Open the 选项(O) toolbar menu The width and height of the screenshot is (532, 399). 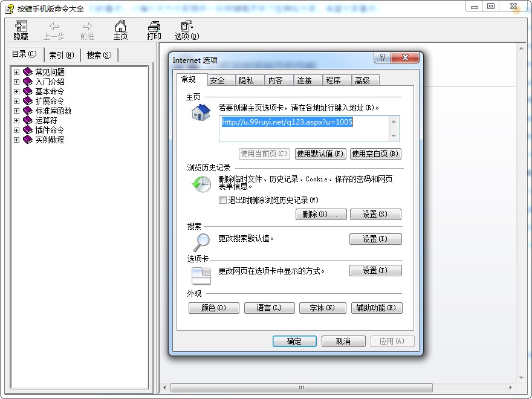[187, 31]
